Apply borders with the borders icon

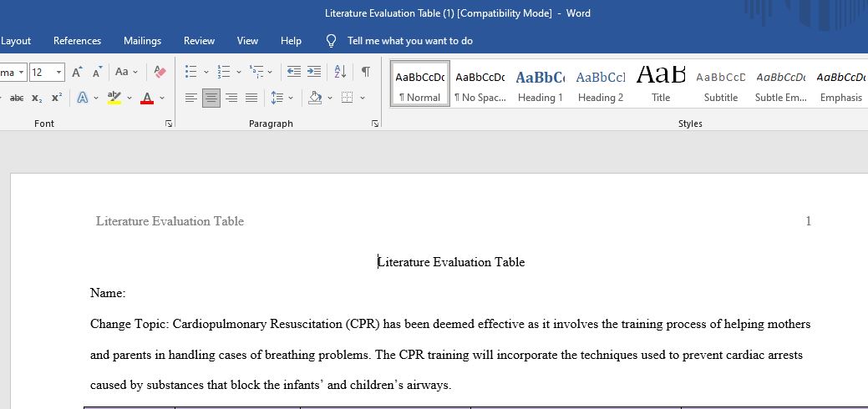click(x=347, y=98)
